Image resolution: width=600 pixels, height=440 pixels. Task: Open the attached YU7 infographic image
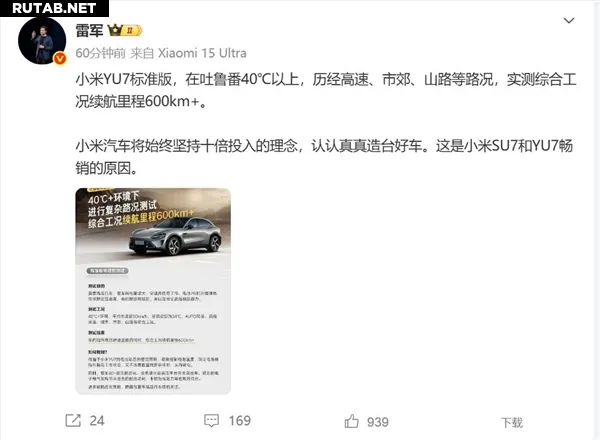point(153,291)
